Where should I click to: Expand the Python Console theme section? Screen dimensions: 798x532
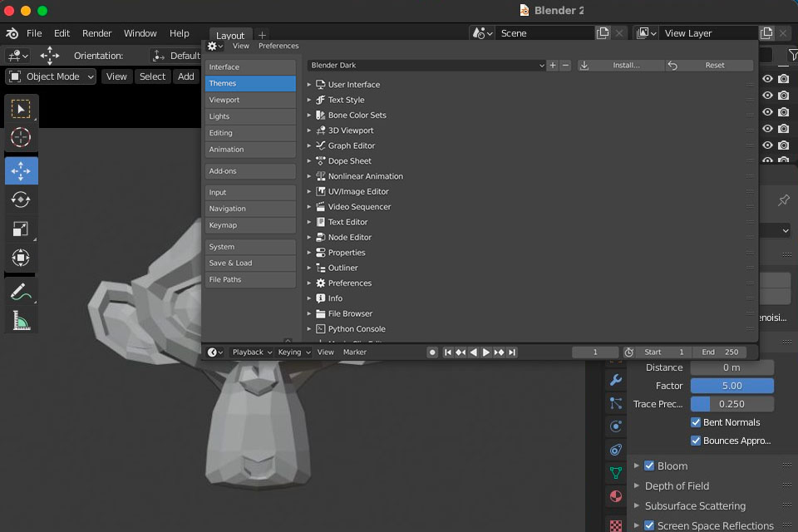(309, 329)
